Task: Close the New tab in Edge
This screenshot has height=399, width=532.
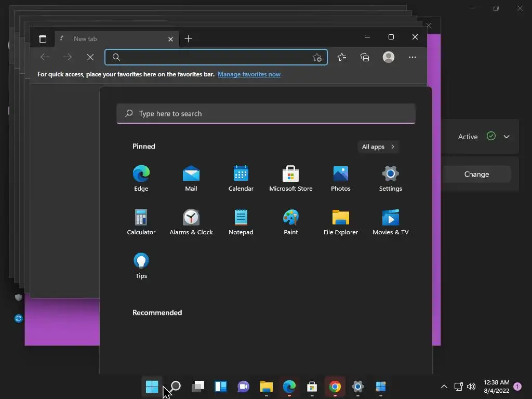Action: [x=170, y=39]
